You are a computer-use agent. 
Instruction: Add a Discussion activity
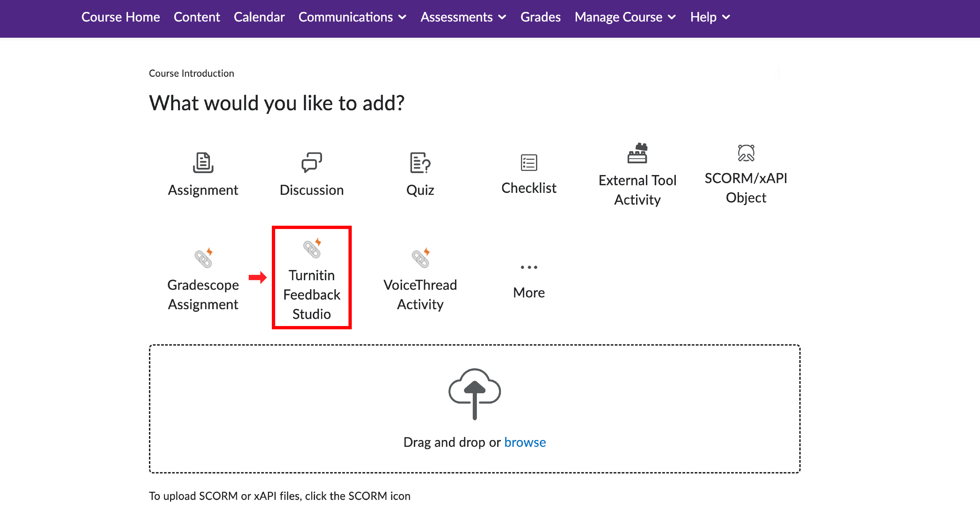point(311,175)
